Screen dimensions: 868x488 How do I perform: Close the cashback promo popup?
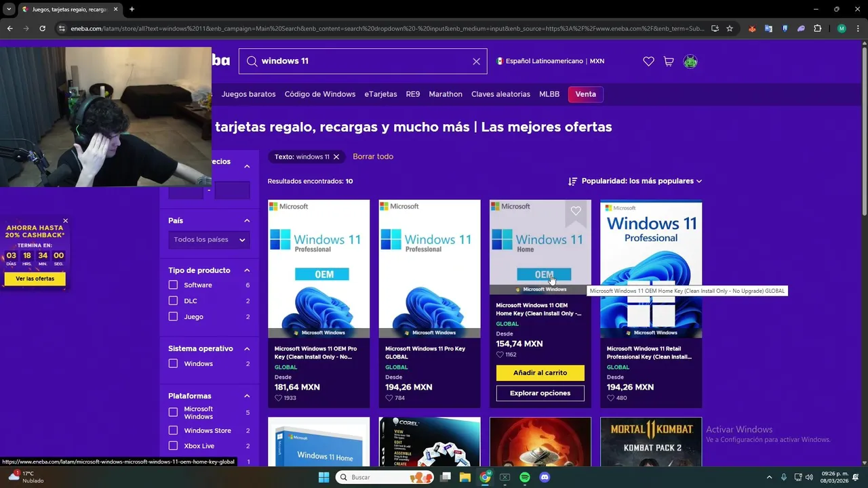pos(65,220)
